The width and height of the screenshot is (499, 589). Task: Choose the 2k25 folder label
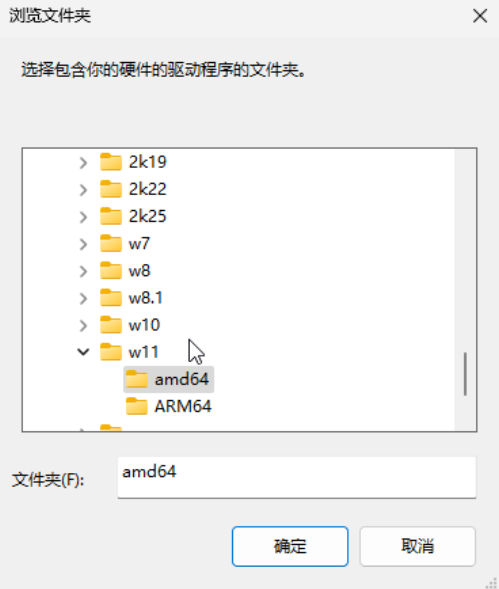(147, 216)
